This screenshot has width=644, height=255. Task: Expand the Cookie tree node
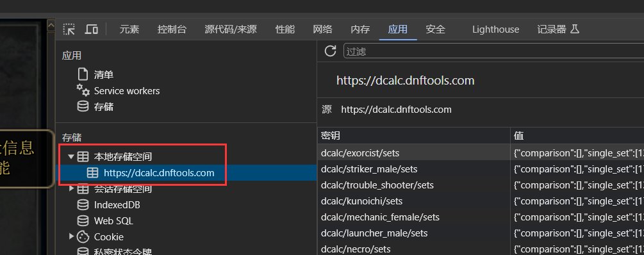(71, 236)
